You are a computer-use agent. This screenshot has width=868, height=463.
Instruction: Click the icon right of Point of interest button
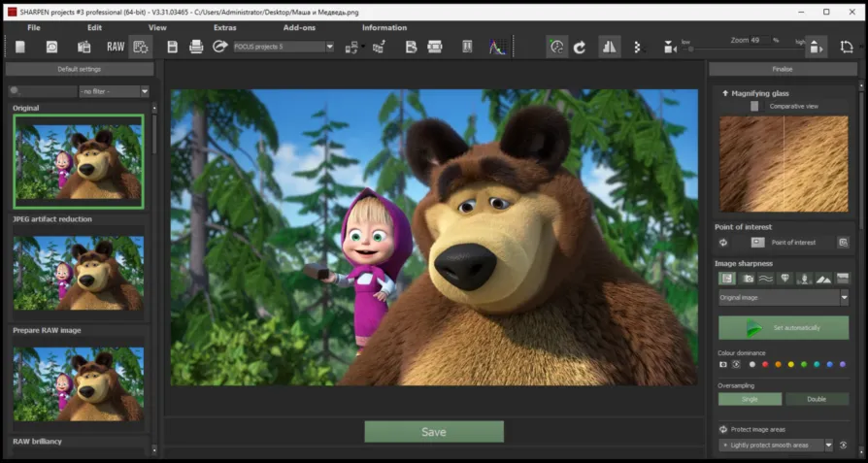pos(843,243)
